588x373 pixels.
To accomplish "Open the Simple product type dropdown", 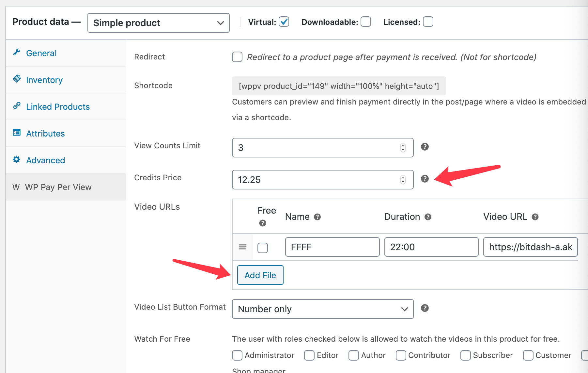I will coord(158,23).
